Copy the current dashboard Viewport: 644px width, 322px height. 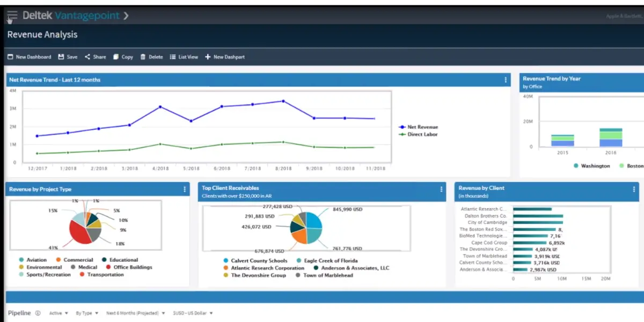(x=123, y=57)
